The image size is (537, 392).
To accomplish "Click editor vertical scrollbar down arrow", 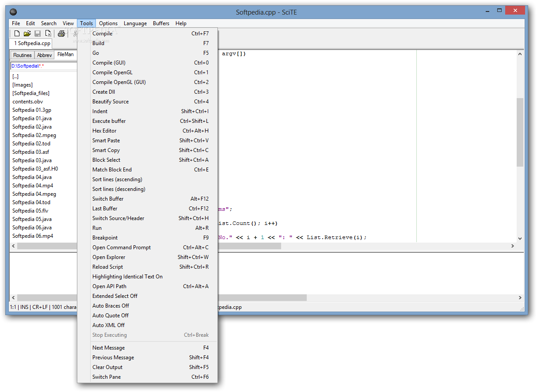I will [x=520, y=238].
